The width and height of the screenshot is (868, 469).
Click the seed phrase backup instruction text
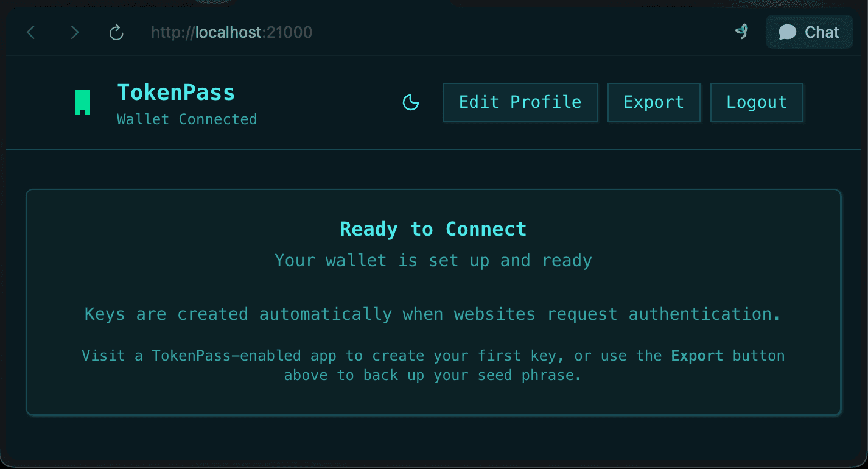(x=433, y=365)
